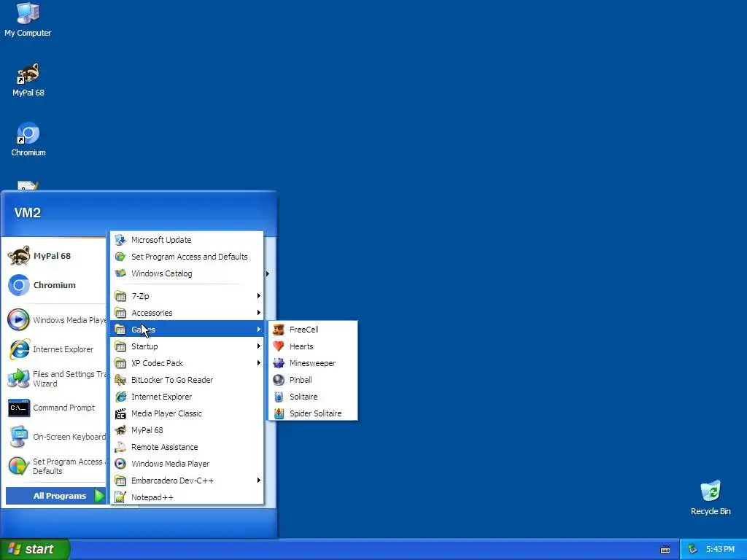
Task: Click the Minesweeper mine icon
Action: coord(279,363)
